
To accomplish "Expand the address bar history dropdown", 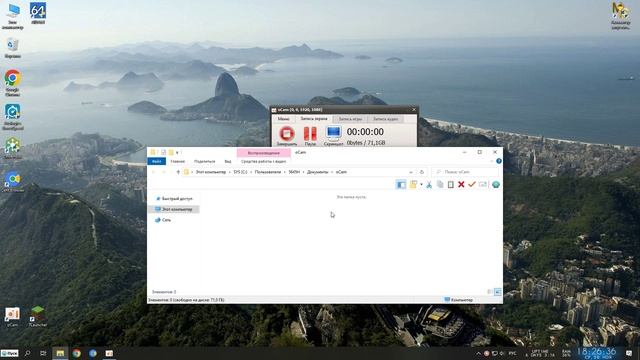I will pos(411,172).
